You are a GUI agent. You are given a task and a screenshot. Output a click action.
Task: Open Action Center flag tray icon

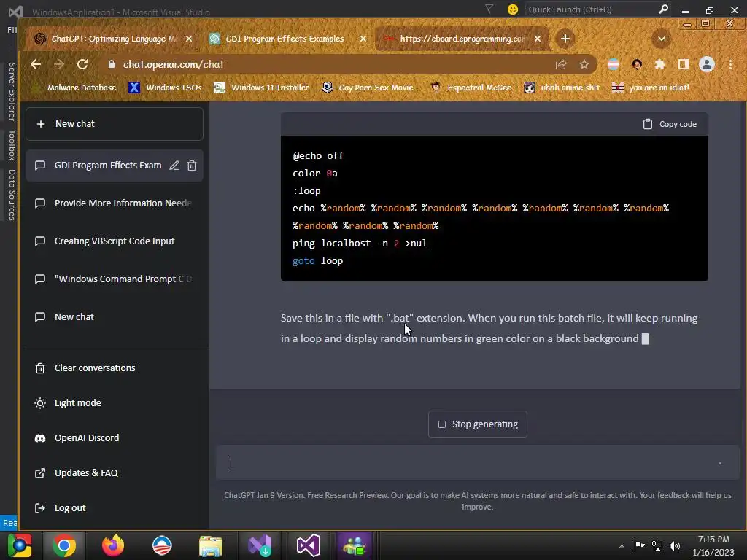coord(639,546)
